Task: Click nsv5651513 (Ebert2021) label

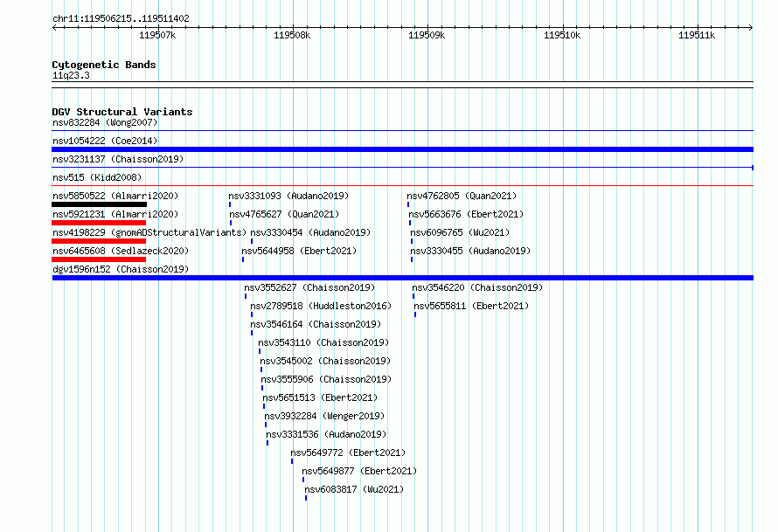Action: tap(320, 397)
